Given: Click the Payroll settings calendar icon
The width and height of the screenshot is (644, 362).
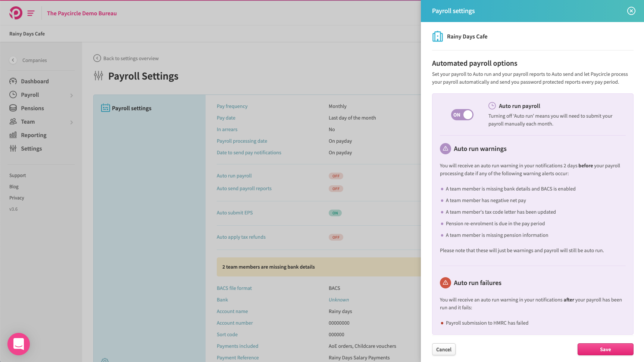Looking at the screenshot, I should (105, 107).
